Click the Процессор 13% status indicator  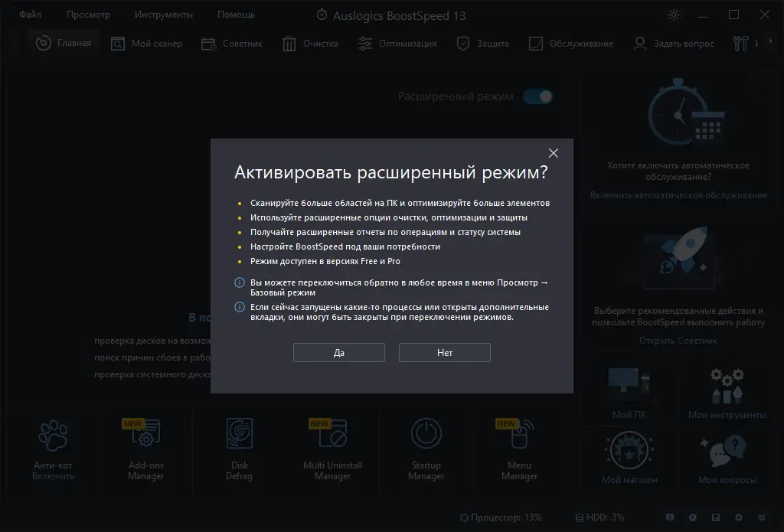[x=501, y=517]
